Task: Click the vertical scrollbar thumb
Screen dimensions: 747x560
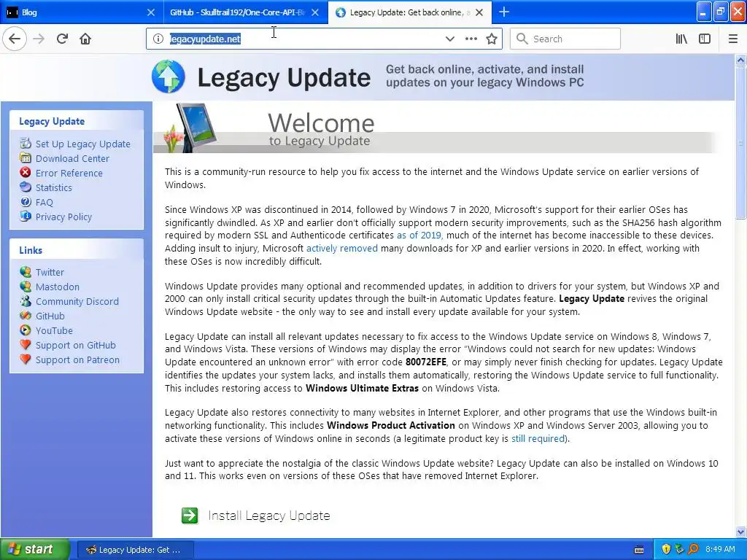Action: click(x=740, y=143)
